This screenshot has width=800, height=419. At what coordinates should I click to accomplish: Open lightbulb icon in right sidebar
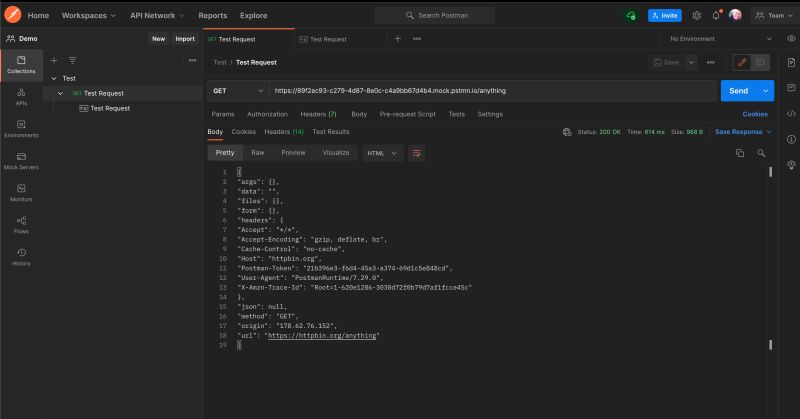tap(791, 164)
